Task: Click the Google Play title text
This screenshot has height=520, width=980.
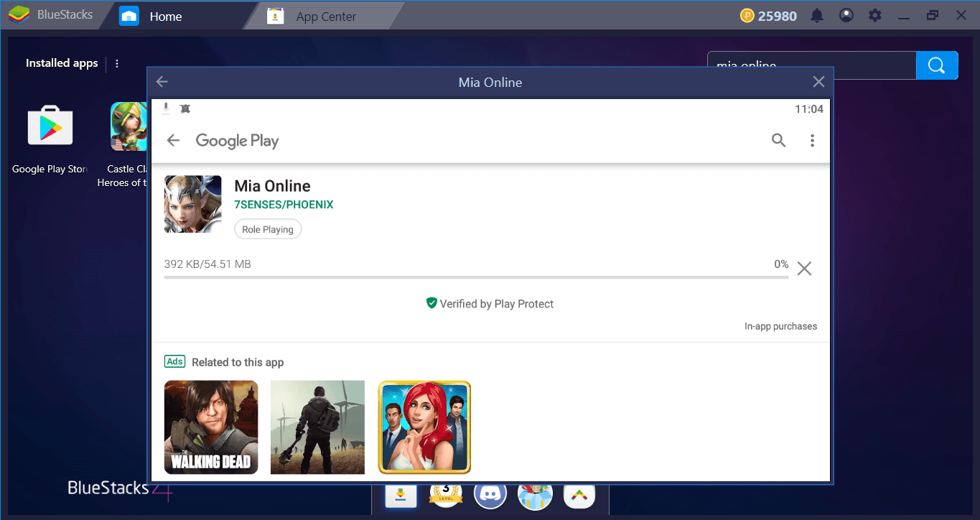Action: tap(237, 141)
